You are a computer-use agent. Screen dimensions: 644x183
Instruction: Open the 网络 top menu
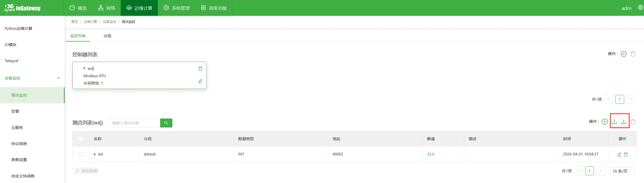[107, 8]
